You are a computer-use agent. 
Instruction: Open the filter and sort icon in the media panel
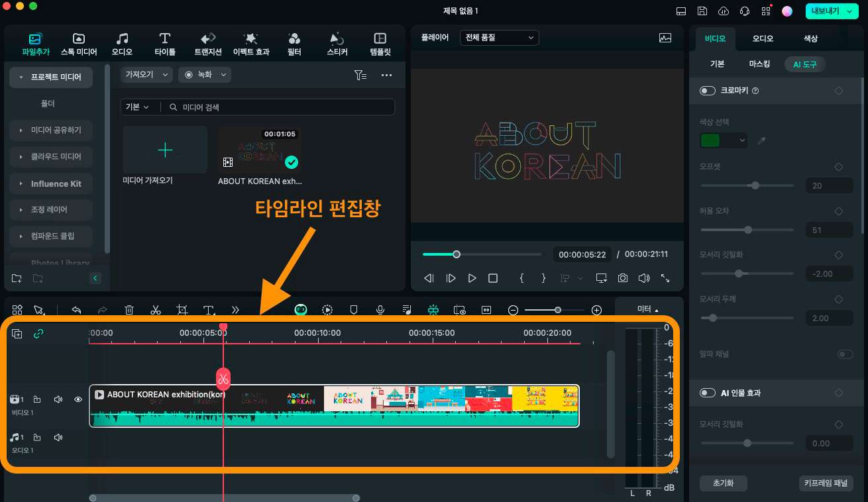(360, 75)
